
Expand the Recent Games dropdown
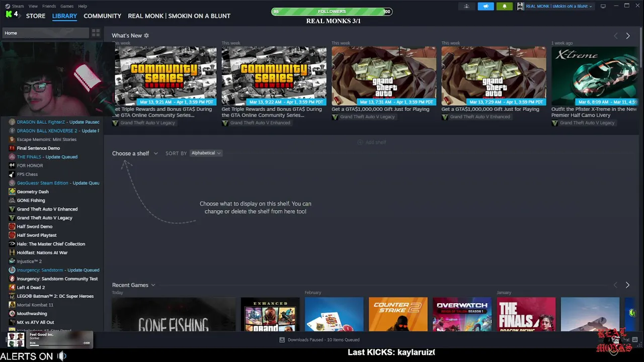click(x=133, y=285)
